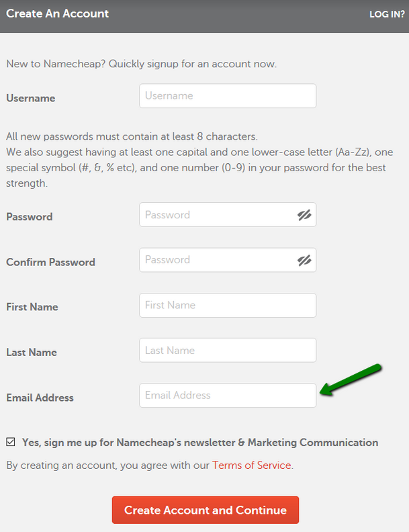Reveal the Password field using eye icon

tap(304, 215)
